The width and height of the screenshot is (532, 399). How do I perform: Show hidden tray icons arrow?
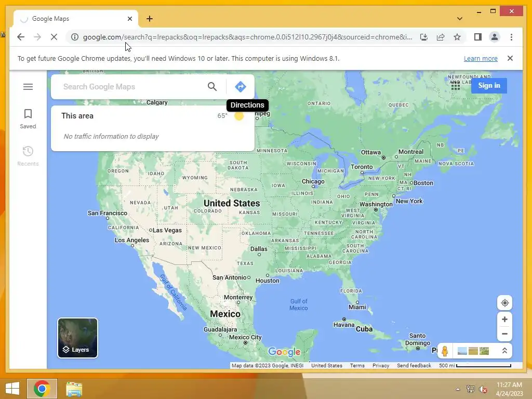click(x=458, y=389)
